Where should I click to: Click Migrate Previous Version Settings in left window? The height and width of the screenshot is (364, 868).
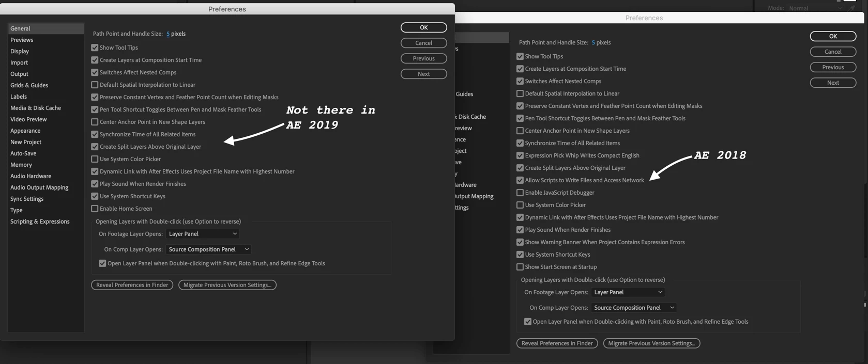pos(227,285)
